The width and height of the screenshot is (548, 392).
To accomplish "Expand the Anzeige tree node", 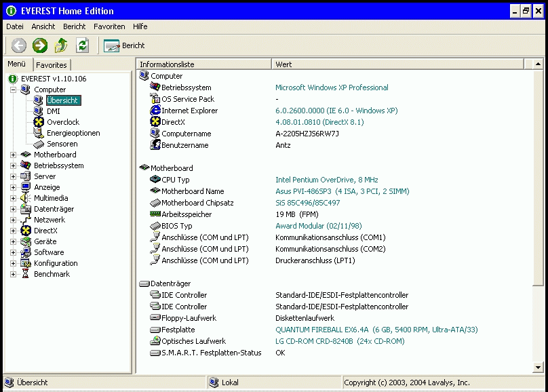I will pyautogui.click(x=13, y=187).
